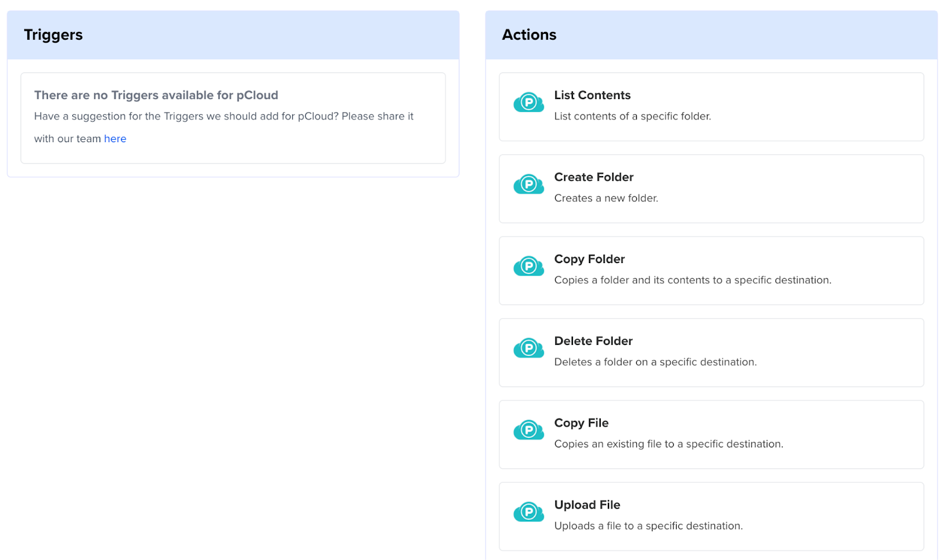This screenshot has height=560, width=948.
Task: Click the Actions panel header
Action: [x=529, y=35]
